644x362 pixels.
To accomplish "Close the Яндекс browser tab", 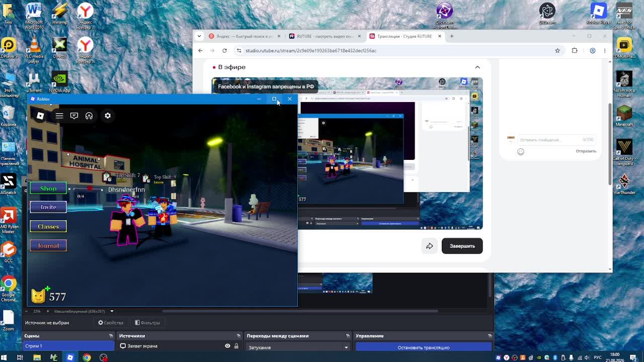I will click(x=278, y=36).
